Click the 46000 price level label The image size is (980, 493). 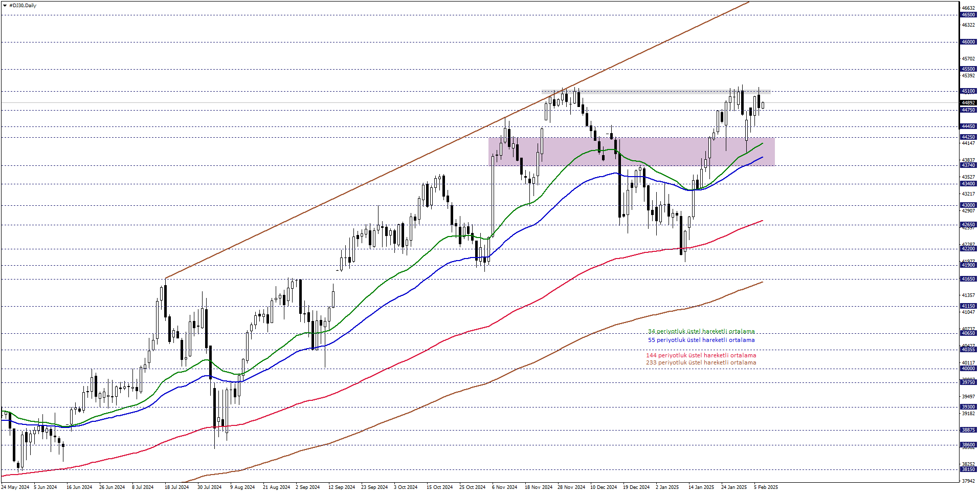[968, 42]
